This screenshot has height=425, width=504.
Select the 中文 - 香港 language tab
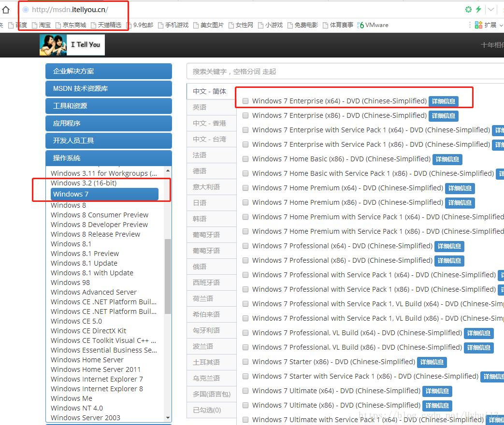(211, 123)
